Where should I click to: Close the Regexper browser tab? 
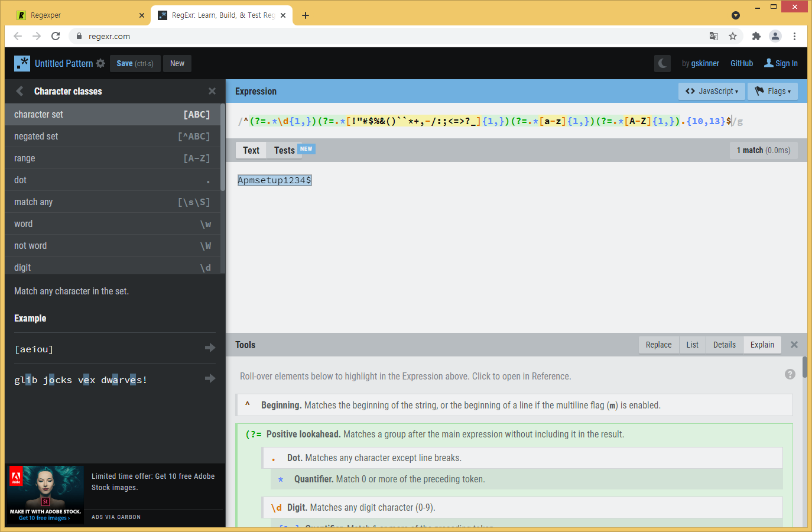tap(142, 15)
